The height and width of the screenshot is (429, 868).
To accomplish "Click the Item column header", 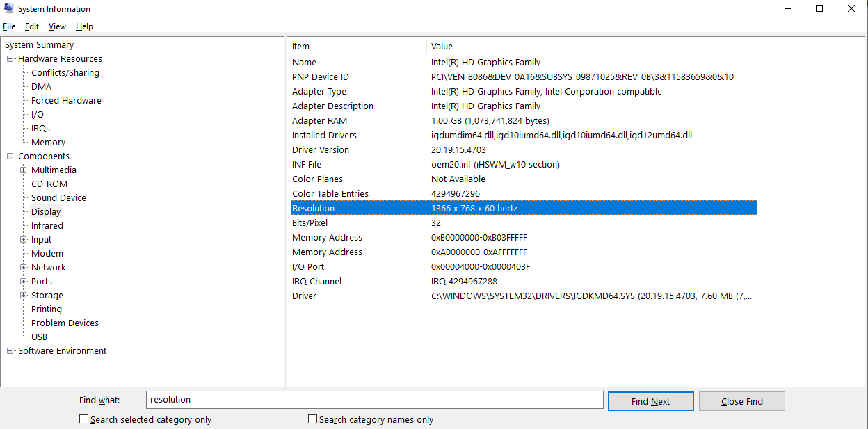I will [x=358, y=47].
